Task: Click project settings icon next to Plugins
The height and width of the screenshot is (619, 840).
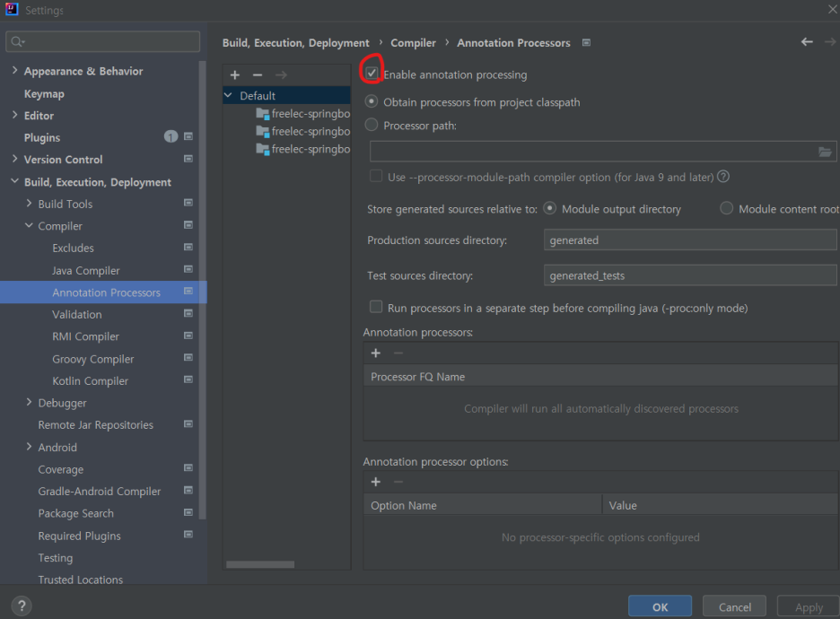Action: tap(188, 136)
